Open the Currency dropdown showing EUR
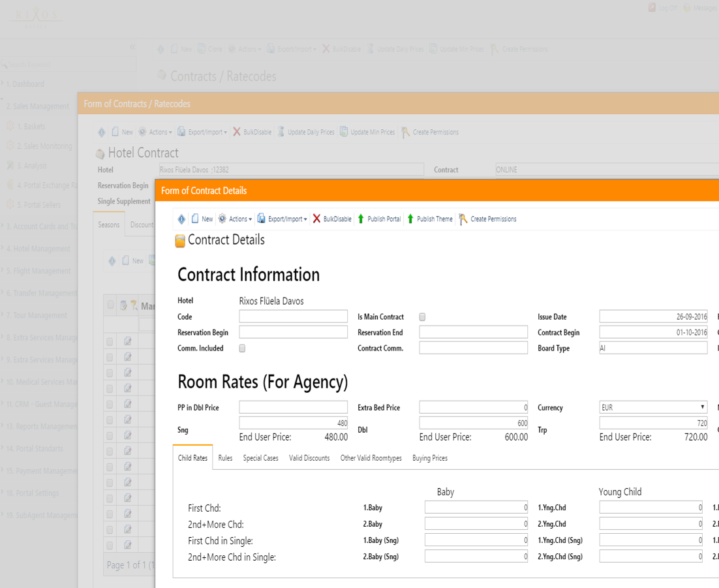Viewport: 719px width, 588px height. coord(653,407)
